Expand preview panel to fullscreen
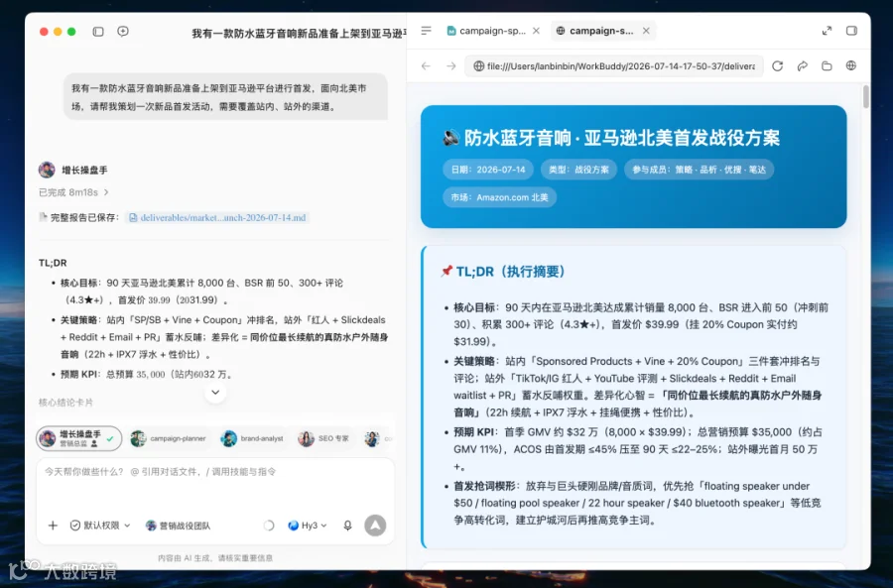 pos(827,31)
